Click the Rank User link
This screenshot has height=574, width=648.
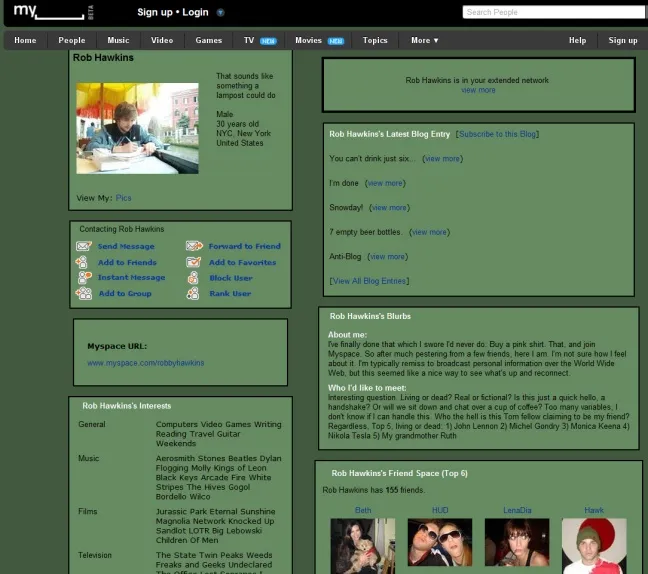point(230,293)
